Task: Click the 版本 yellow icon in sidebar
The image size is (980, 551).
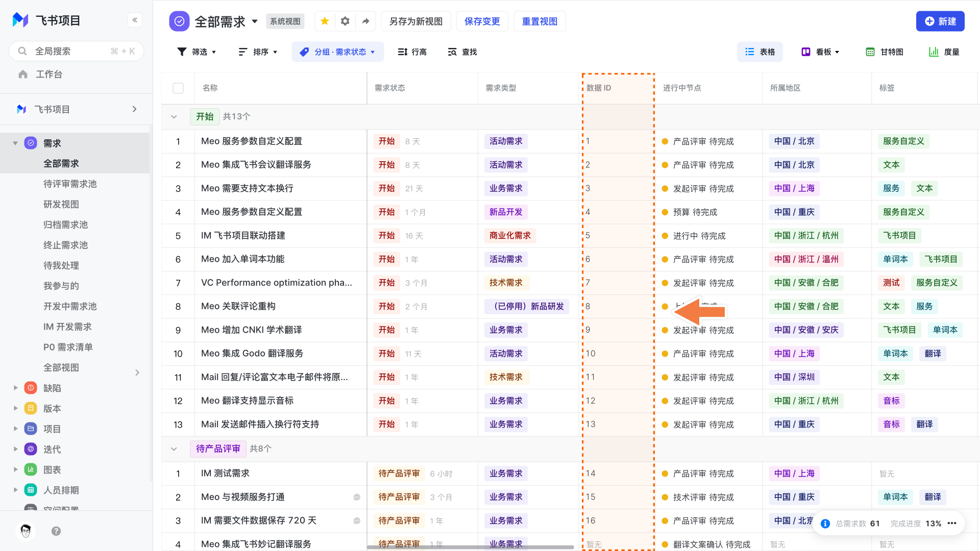Action: 31,408
